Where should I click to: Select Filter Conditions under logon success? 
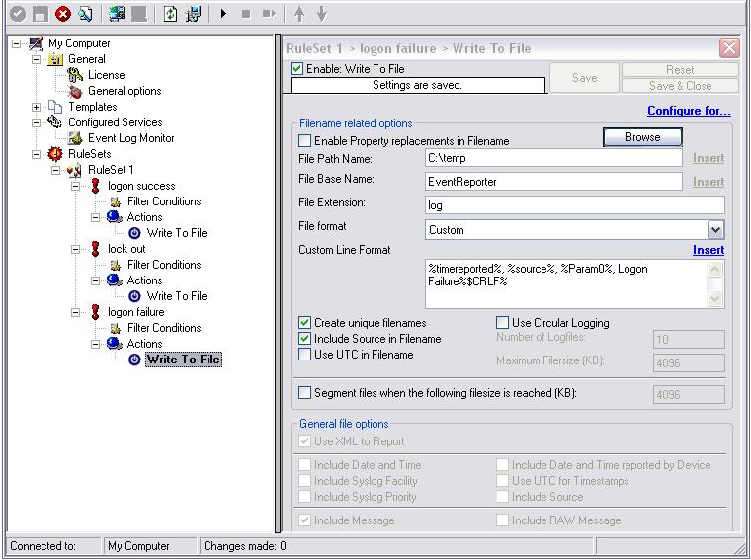click(x=163, y=201)
